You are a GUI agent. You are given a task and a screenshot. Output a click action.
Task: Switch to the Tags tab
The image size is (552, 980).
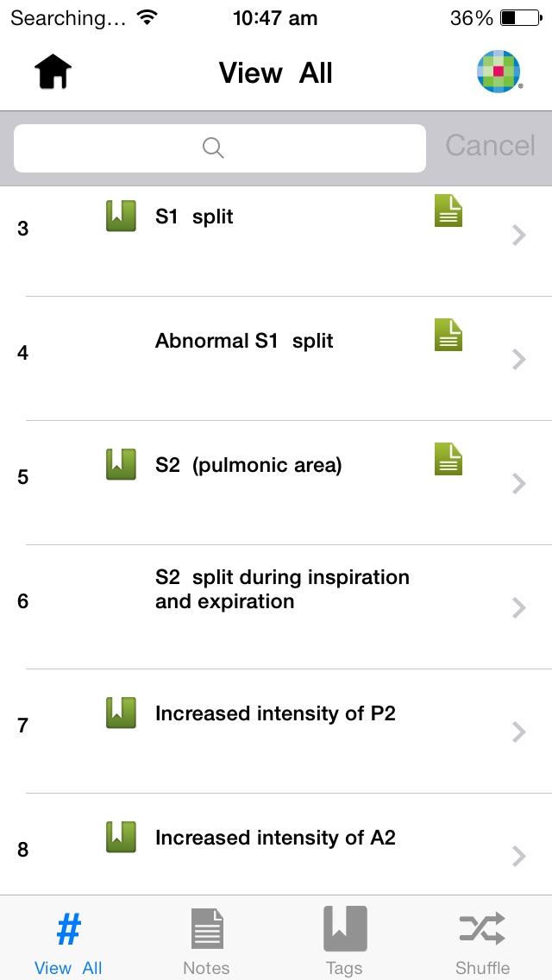[x=344, y=940]
